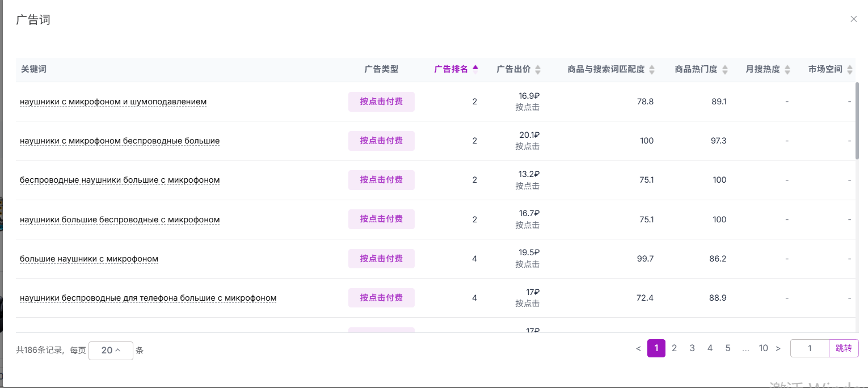Sort by 广告排名 column arrow
Viewport: 868px width, 388px height.
[x=475, y=69]
